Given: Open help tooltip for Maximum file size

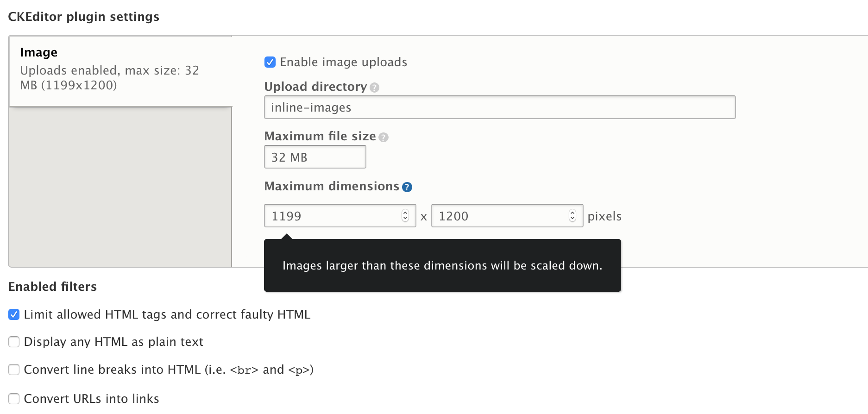Looking at the screenshot, I should (383, 137).
